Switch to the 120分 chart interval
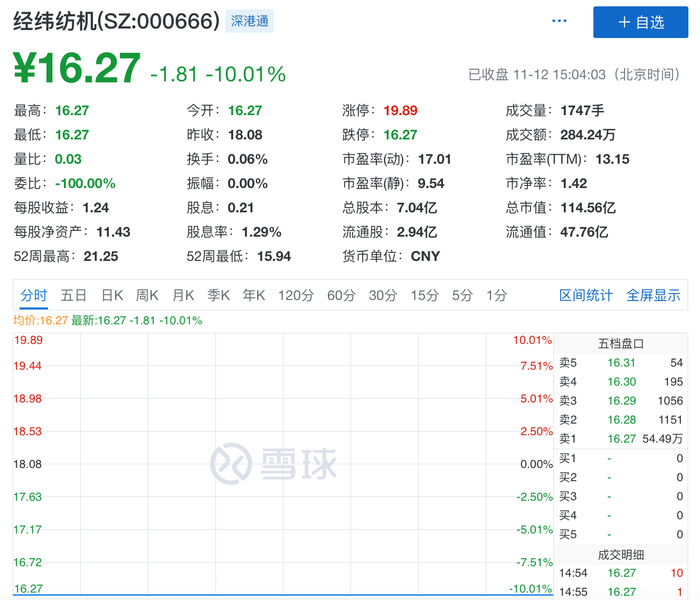Image resolution: width=700 pixels, height=600 pixels. click(296, 295)
